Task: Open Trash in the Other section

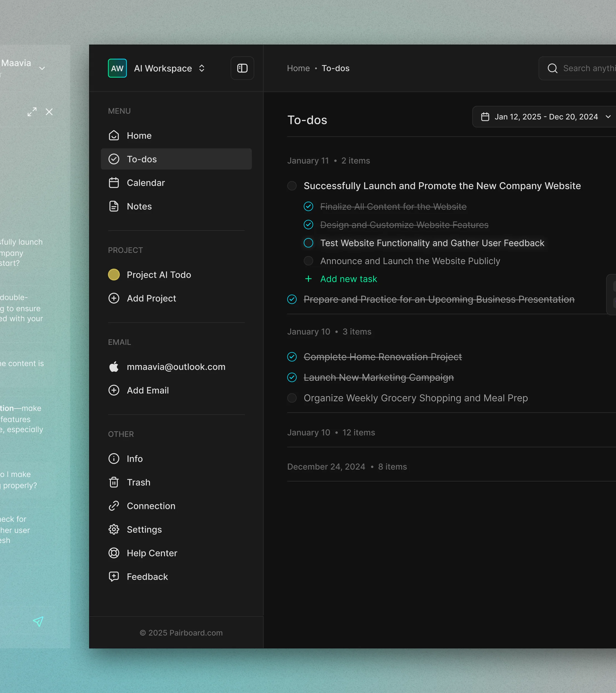Action: click(x=176, y=482)
